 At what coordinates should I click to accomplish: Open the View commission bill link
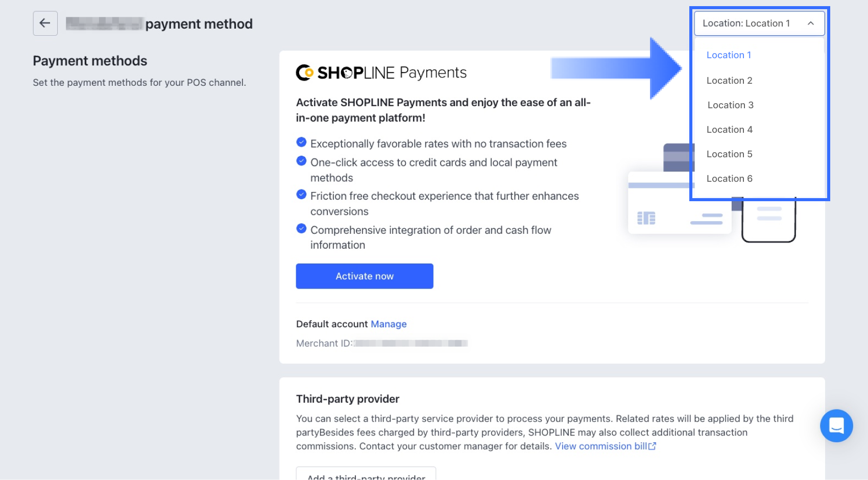600,446
